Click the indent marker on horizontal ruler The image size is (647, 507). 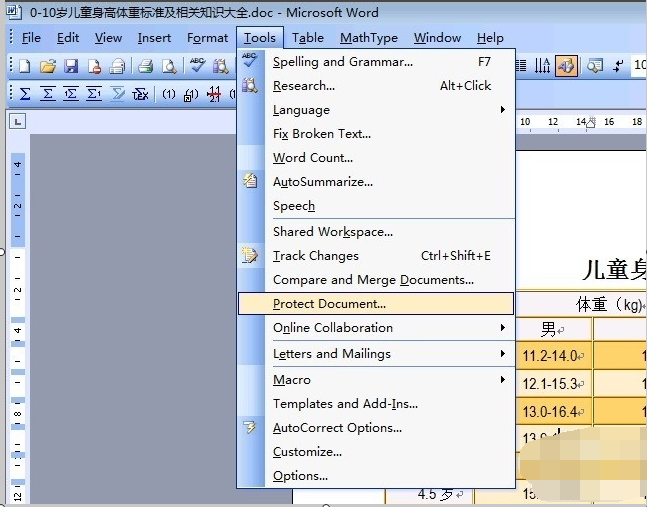pyautogui.click(x=591, y=123)
